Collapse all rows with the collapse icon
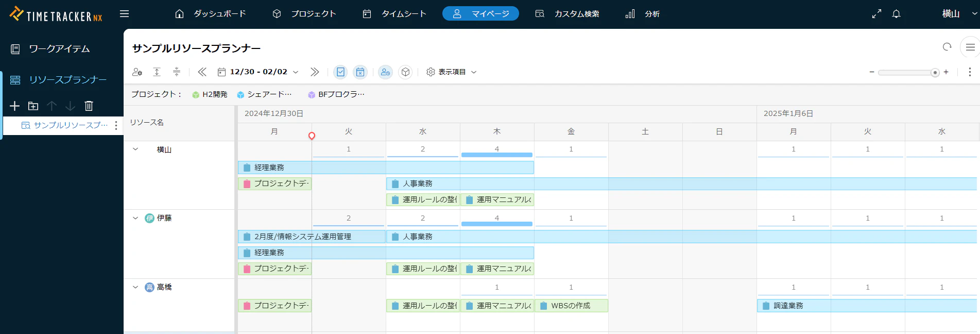980x334 pixels. tap(177, 72)
